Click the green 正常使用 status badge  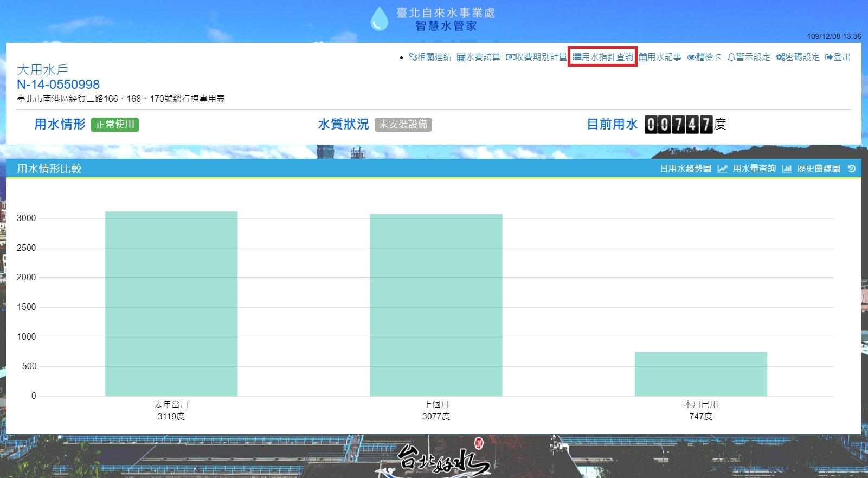pos(115,125)
